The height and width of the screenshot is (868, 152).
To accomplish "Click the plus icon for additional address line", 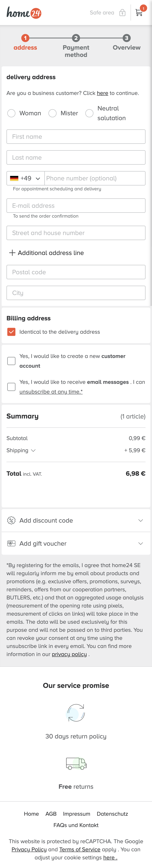I will pos(12,253).
